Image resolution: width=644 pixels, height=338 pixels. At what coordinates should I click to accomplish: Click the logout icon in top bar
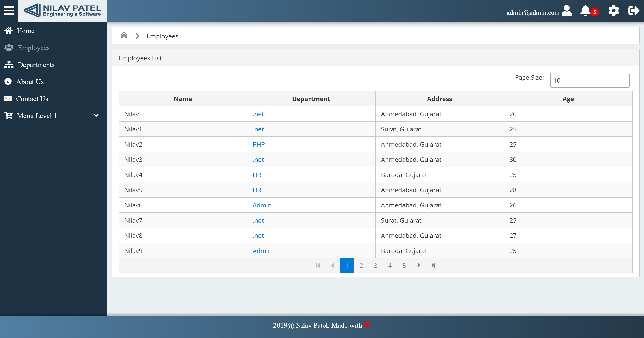pyautogui.click(x=633, y=11)
